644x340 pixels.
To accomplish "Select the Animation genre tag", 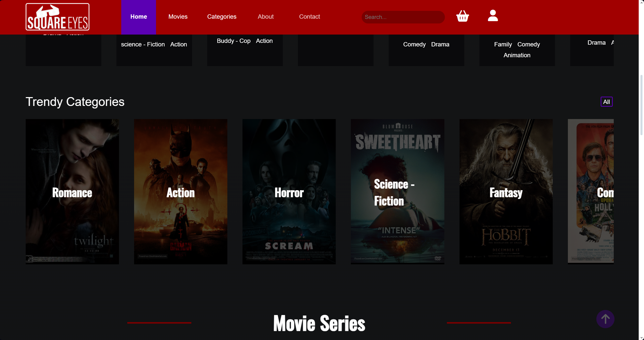I will tap(517, 55).
